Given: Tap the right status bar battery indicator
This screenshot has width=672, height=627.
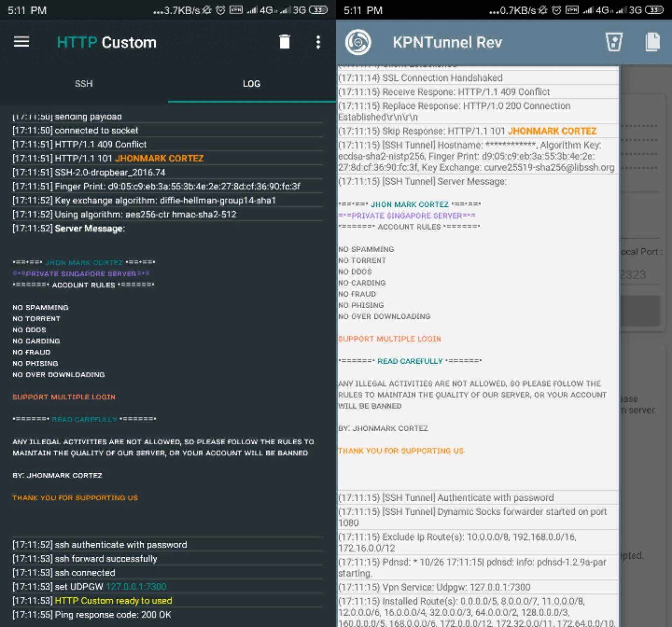Looking at the screenshot, I should point(654,10).
